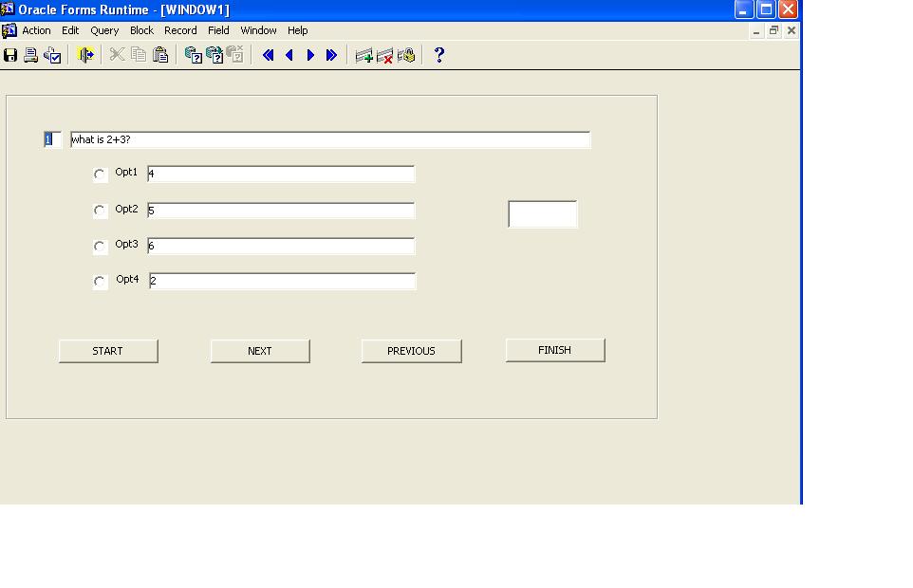Minimize the inner WINDOW1 document window
This screenshot has height=588, width=913.
[x=756, y=31]
